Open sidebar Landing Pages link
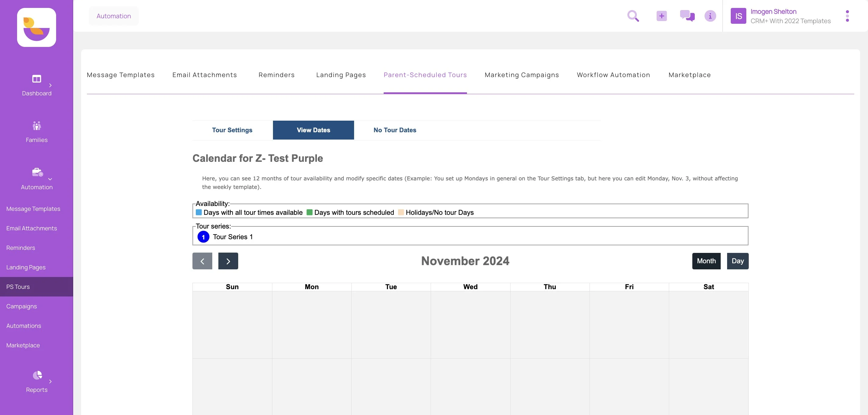The height and width of the screenshot is (415, 868). 26,268
